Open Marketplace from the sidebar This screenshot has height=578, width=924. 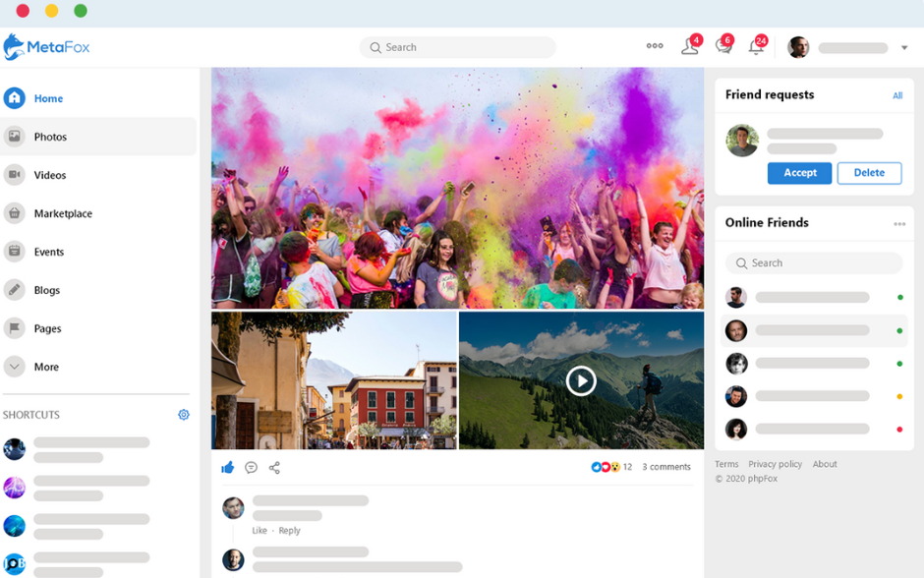tap(63, 213)
